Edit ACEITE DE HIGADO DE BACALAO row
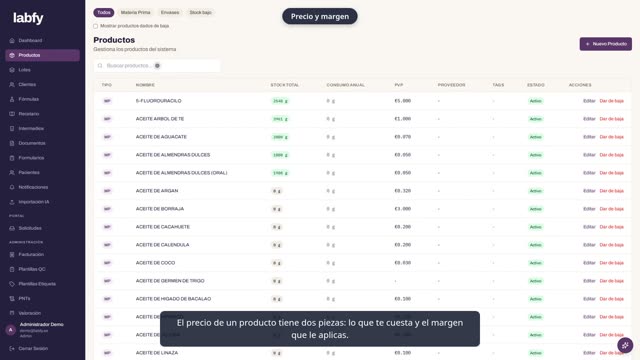The height and width of the screenshot is (360, 640). point(589,299)
